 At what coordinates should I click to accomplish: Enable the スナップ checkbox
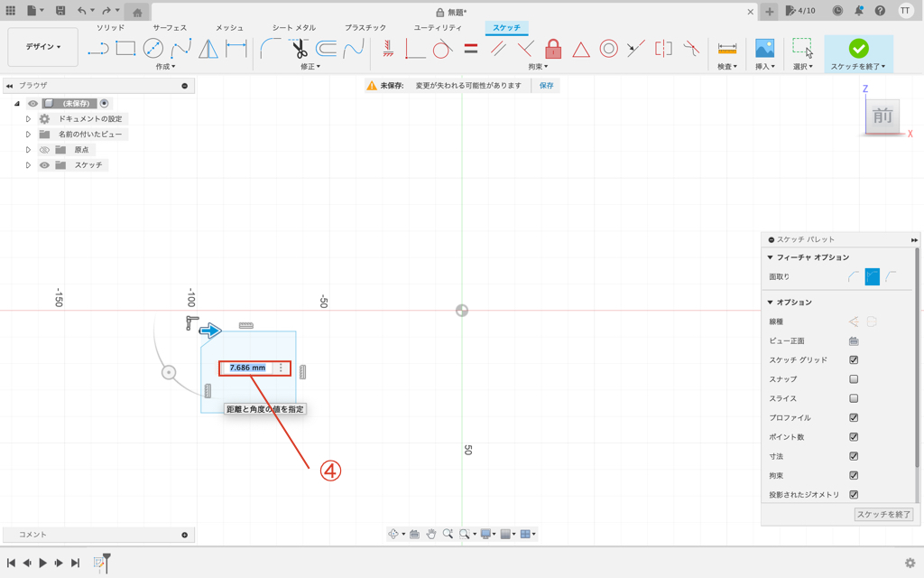(854, 379)
